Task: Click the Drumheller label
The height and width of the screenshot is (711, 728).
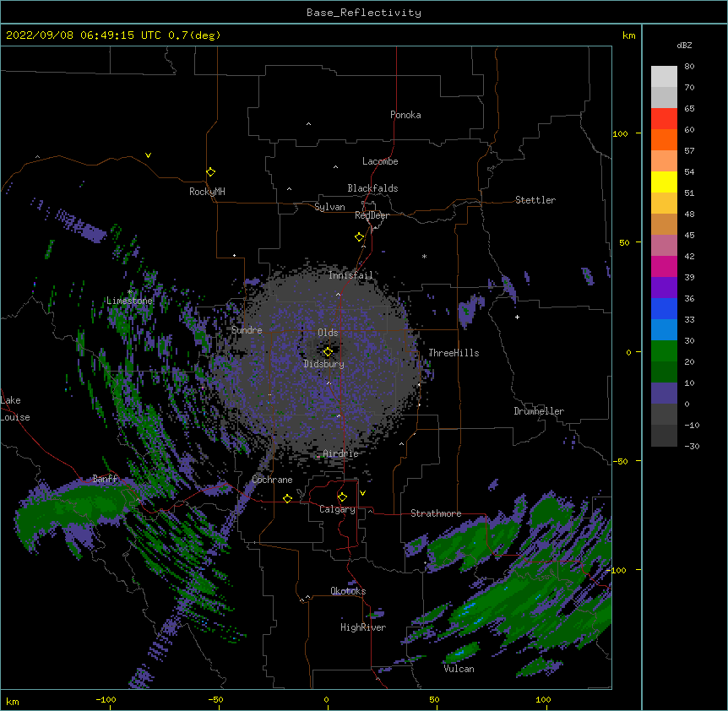Action: coord(539,411)
